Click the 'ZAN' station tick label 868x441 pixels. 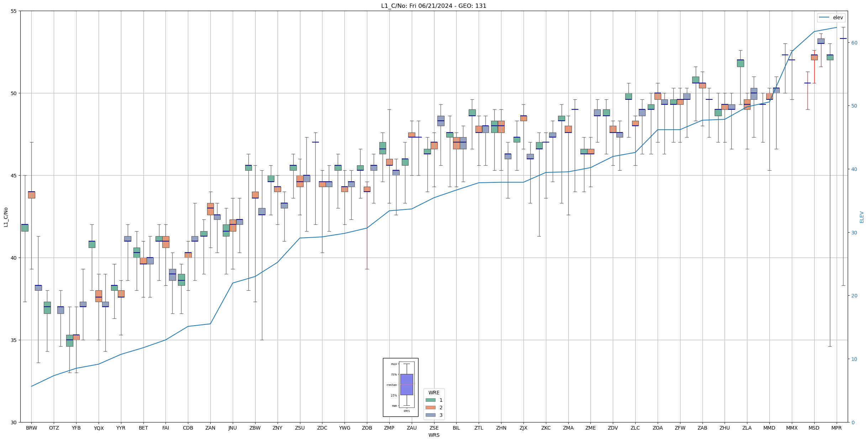pyautogui.click(x=210, y=428)
